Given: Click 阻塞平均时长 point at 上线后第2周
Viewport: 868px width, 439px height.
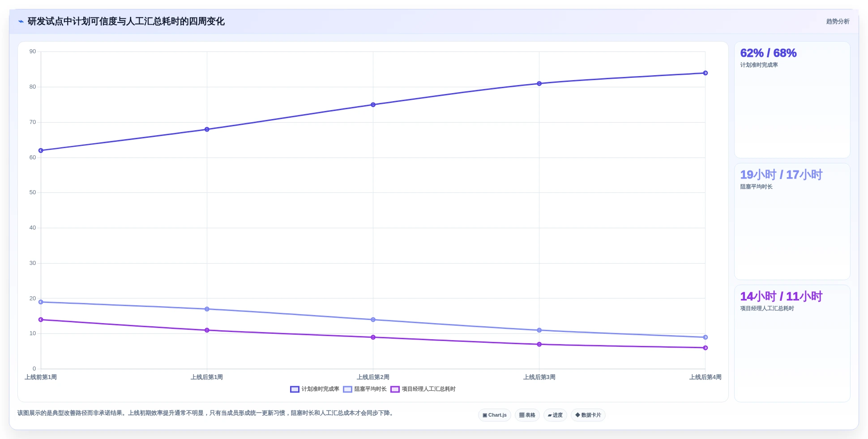Looking at the screenshot, I should (373, 320).
